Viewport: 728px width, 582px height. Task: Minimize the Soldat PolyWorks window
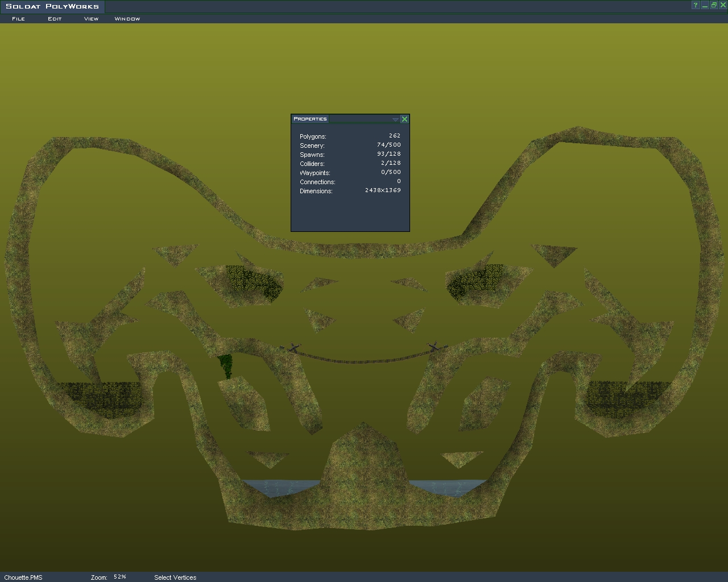click(x=705, y=5)
